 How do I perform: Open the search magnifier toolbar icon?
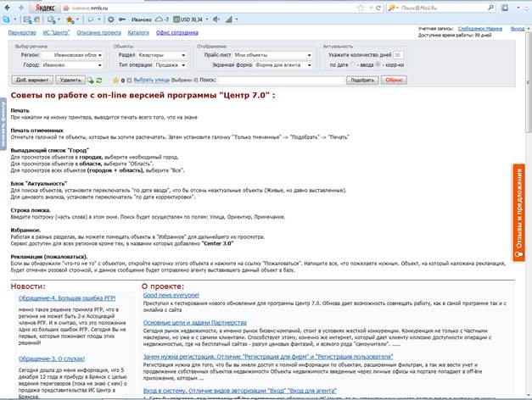point(51,19)
